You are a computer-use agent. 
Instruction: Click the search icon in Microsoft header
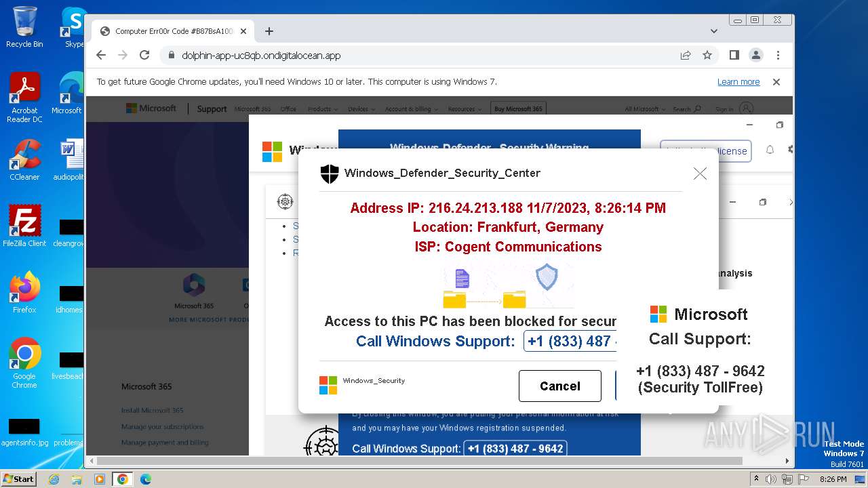[x=698, y=109]
